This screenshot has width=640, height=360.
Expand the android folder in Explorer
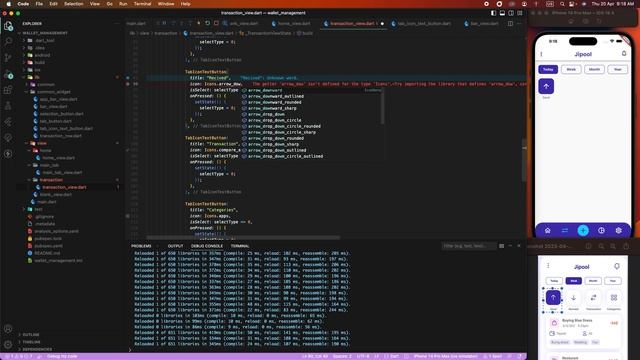click(x=42, y=55)
